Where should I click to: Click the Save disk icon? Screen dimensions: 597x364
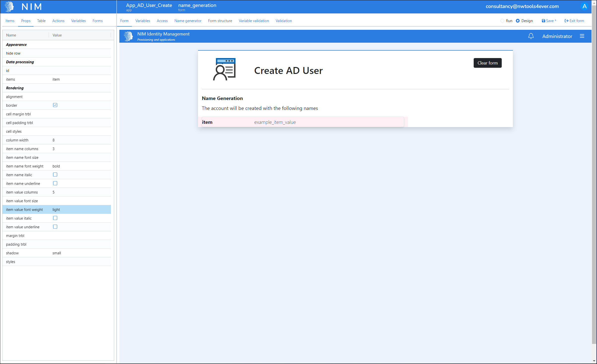click(543, 21)
